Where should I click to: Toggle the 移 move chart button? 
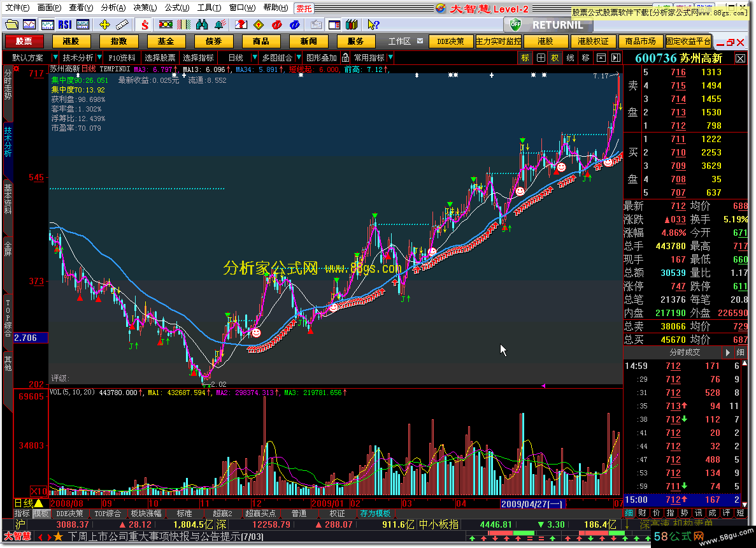(x=586, y=58)
